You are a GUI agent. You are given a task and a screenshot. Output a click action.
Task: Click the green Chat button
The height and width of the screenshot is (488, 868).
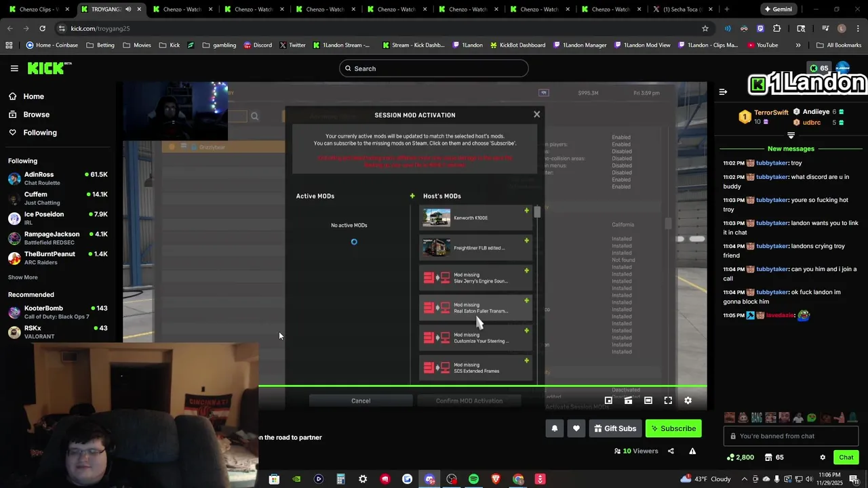click(846, 457)
